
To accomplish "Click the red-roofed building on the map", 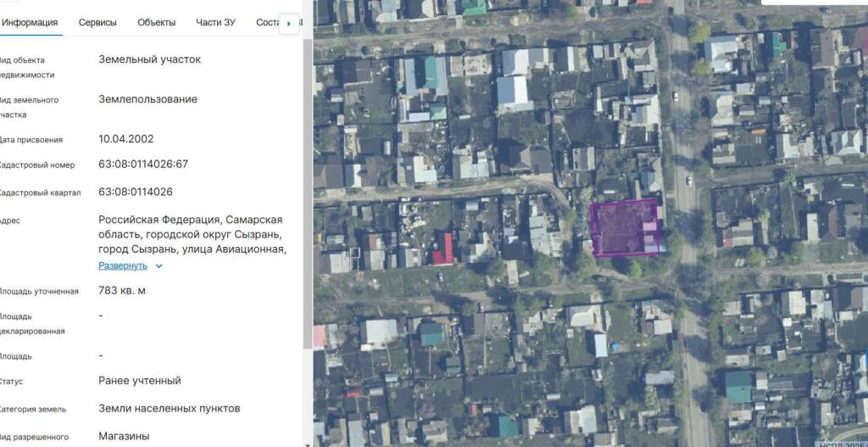I will (443, 250).
